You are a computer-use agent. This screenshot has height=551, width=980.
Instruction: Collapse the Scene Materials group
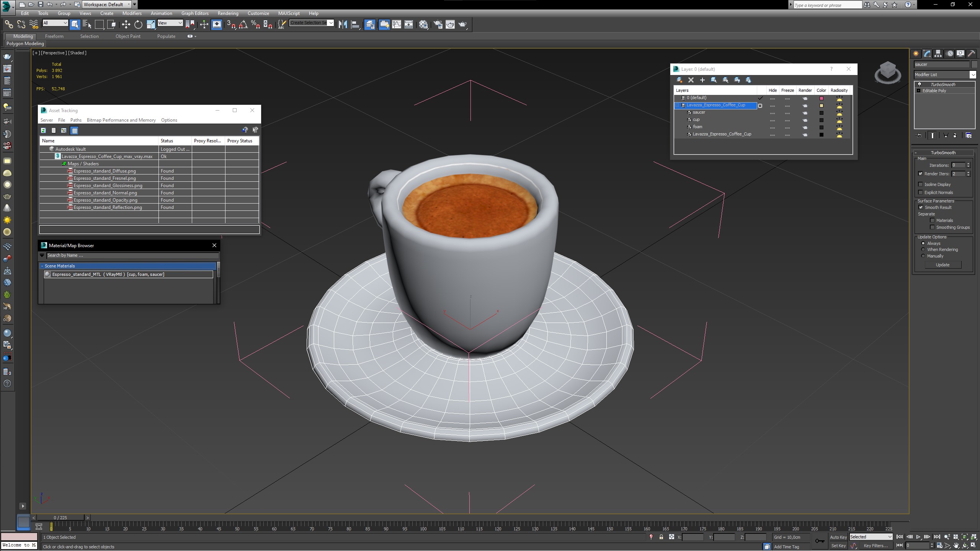[42, 266]
